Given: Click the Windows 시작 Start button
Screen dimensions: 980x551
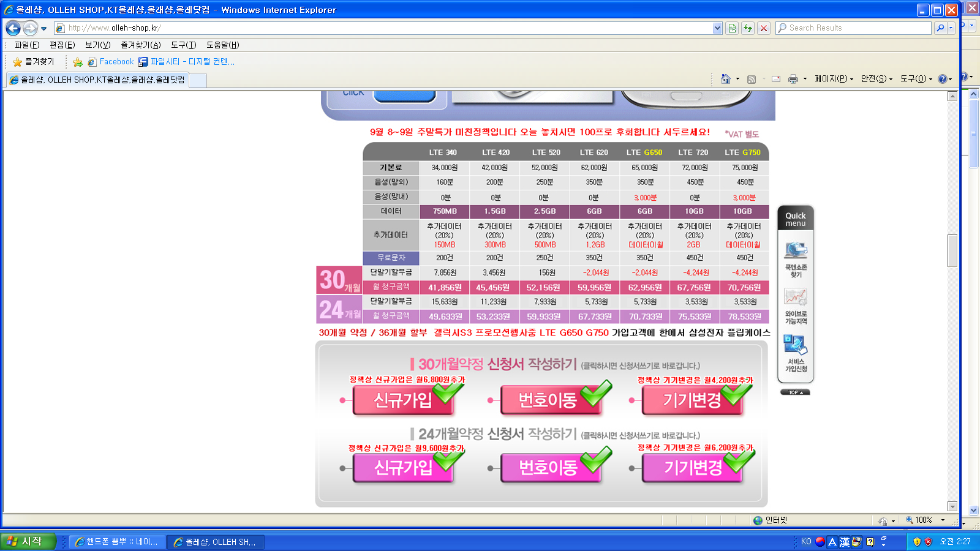Looking at the screenshot, I should point(28,541).
